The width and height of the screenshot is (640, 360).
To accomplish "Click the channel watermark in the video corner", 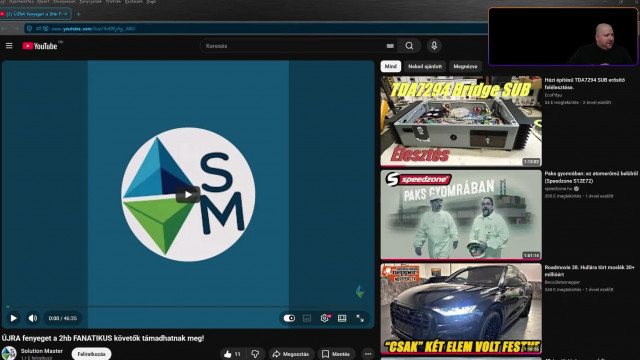I will [360, 291].
